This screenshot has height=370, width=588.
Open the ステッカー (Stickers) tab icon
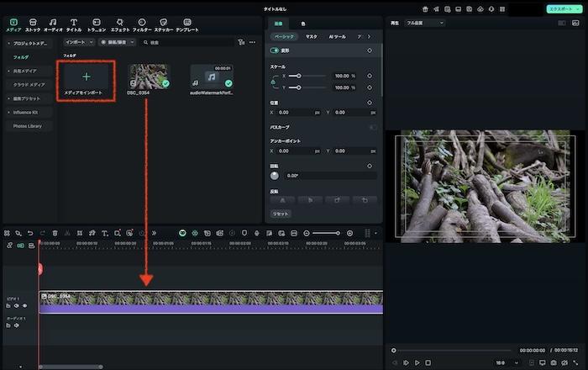[163, 23]
